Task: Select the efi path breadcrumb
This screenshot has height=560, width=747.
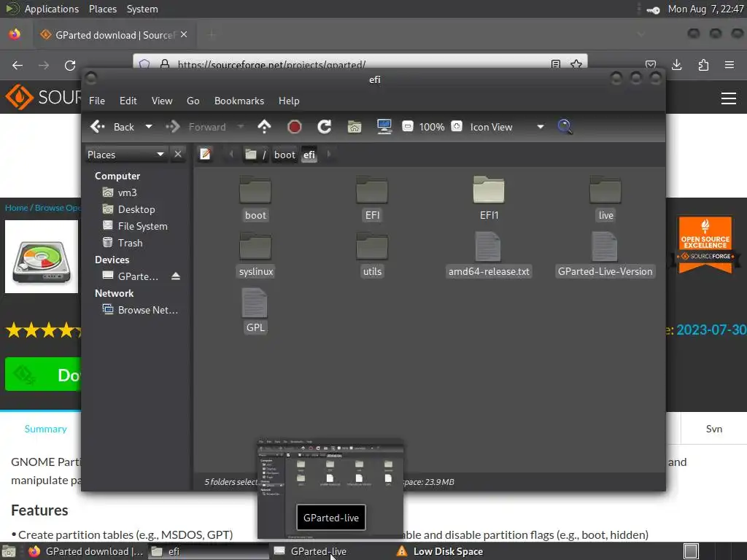Action: pyautogui.click(x=309, y=155)
